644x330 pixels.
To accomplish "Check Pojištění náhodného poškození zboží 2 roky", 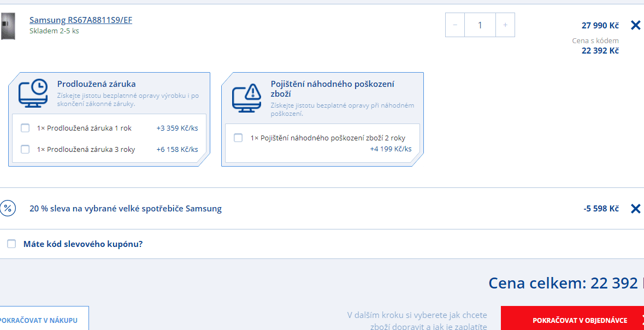I will (x=238, y=138).
